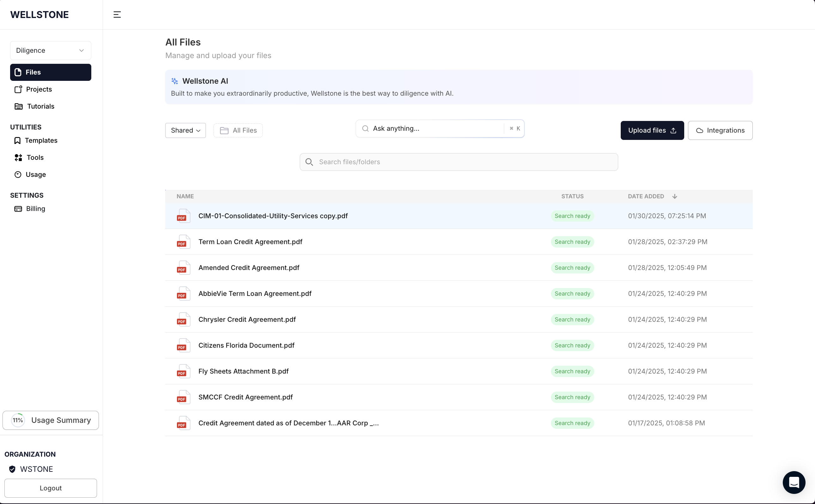Go to Projects in sidebar
The width and height of the screenshot is (815, 504).
39,89
